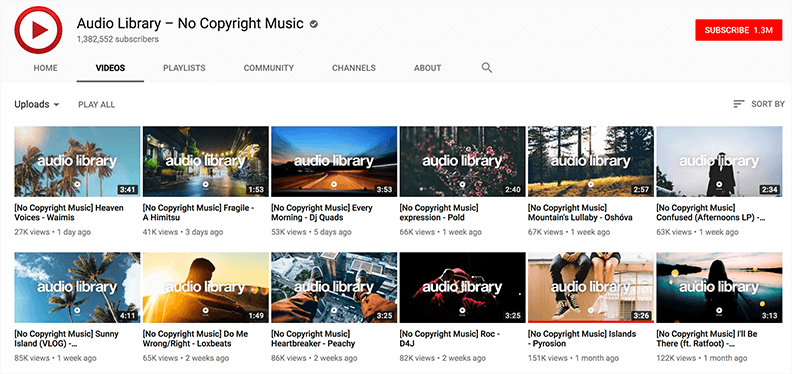Click the Fragile - A Himitsu title link

click(199, 213)
